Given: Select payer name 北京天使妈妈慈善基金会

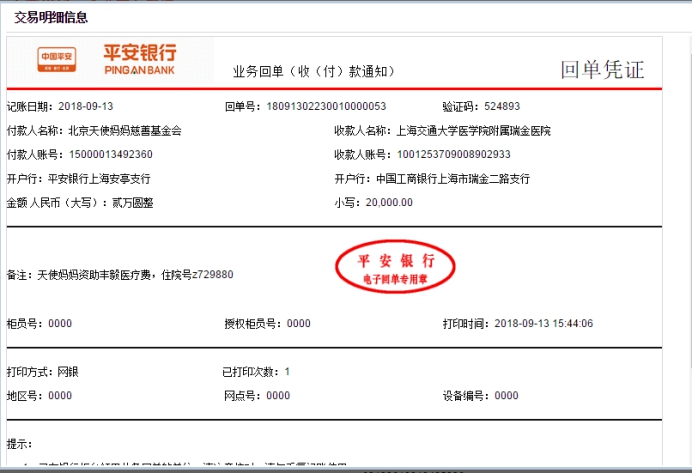Looking at the screenshot, I should click(x=125, y=131).
